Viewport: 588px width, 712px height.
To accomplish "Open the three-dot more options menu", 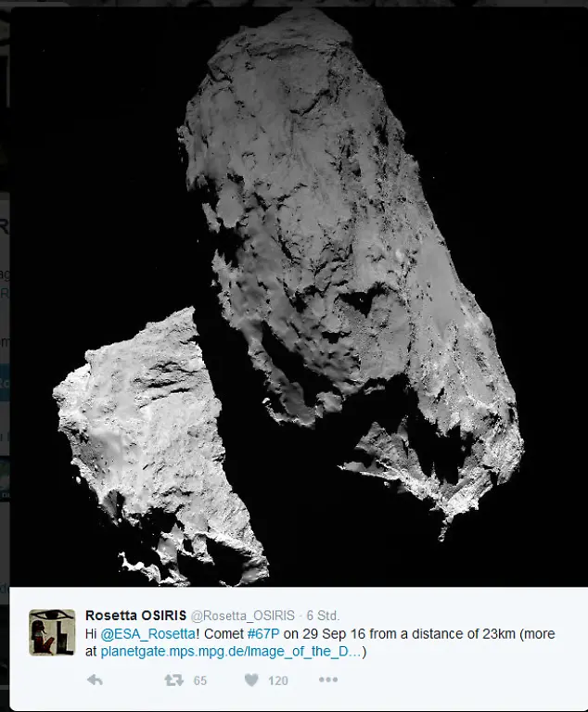I will pos(328,680).
